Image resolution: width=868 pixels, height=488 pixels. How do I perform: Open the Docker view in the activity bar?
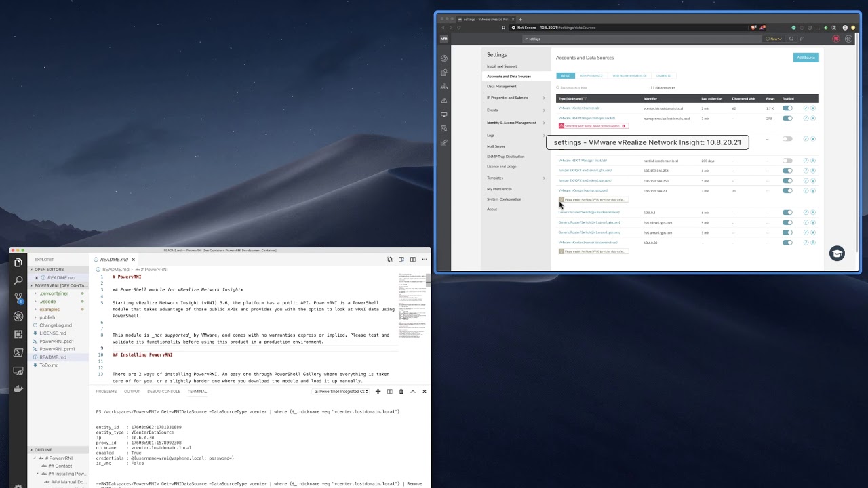coord(18,389)
